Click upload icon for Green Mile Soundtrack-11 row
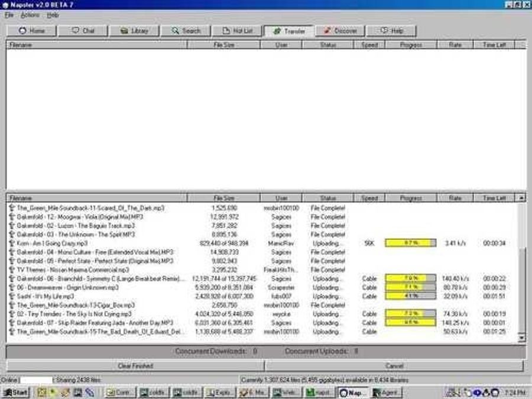The height and width of the screenshot is (399, 532). tap(12, 208)
